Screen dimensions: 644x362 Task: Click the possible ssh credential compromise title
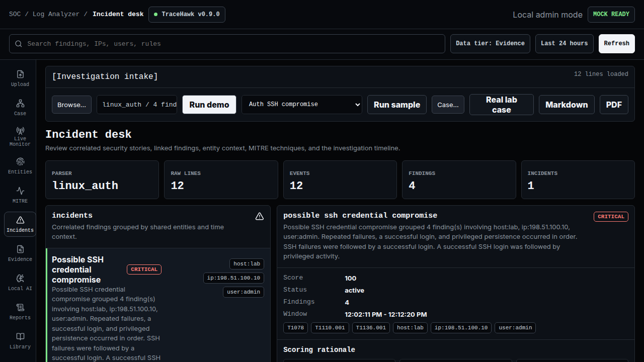pyautogui.click(x=360, y=215)
